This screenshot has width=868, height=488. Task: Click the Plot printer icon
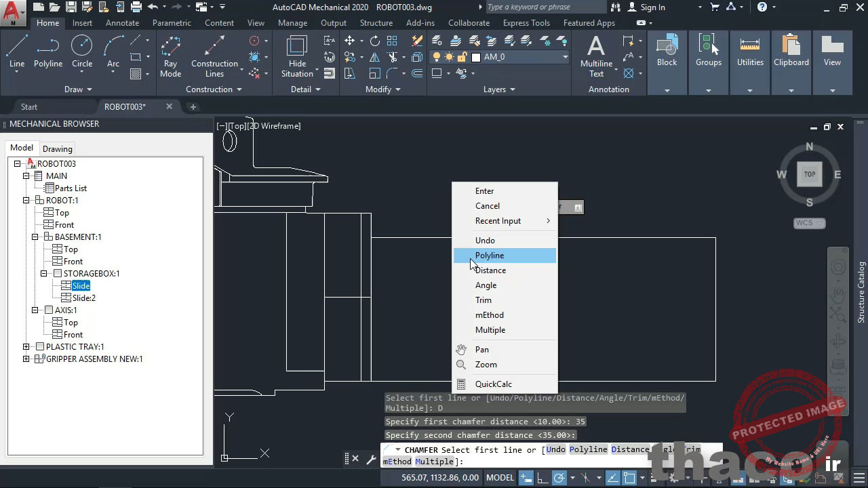(x=136, y=7)
